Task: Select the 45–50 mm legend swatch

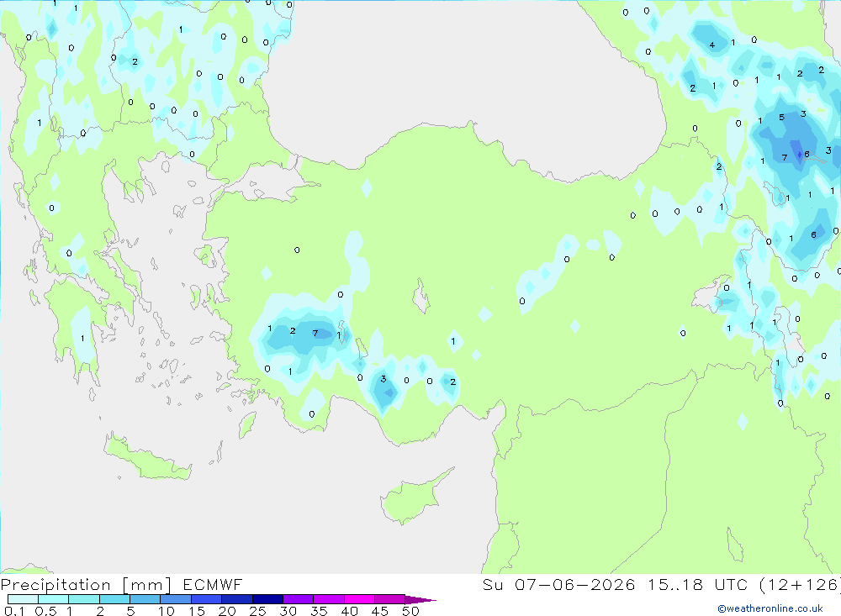Action: coord(389,599)
